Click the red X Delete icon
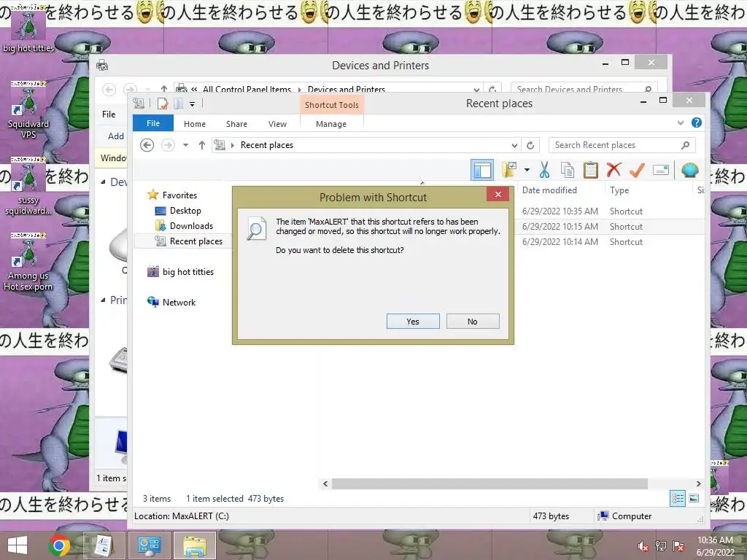Image resolution: width=747 pixels, height=560 pixels. coord(614,170)
